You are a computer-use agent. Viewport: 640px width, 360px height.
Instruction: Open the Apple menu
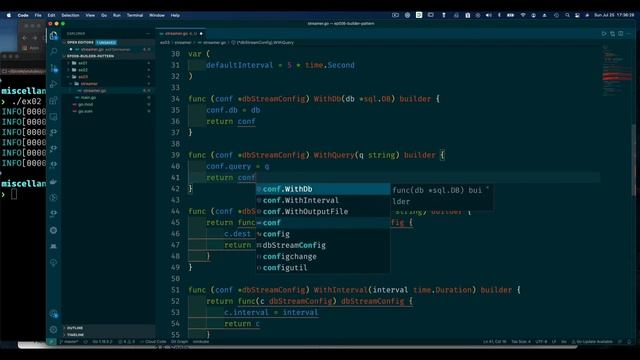(x=9, y=15)
